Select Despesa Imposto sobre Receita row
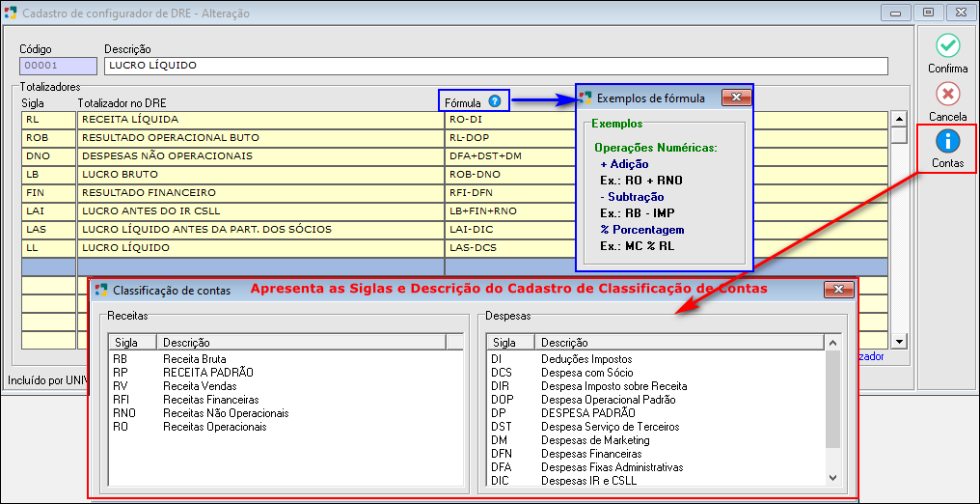The height and width of the screenshot is (504, 980). tap(656, 386)
